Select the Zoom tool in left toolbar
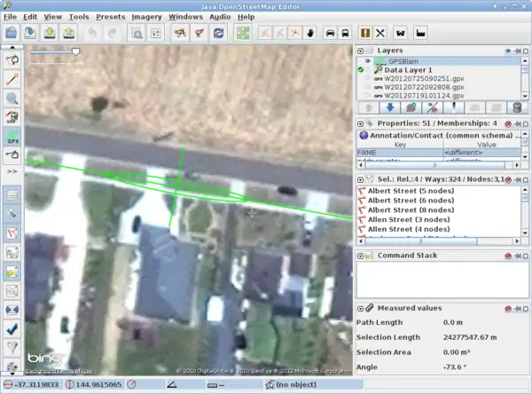 12,98
